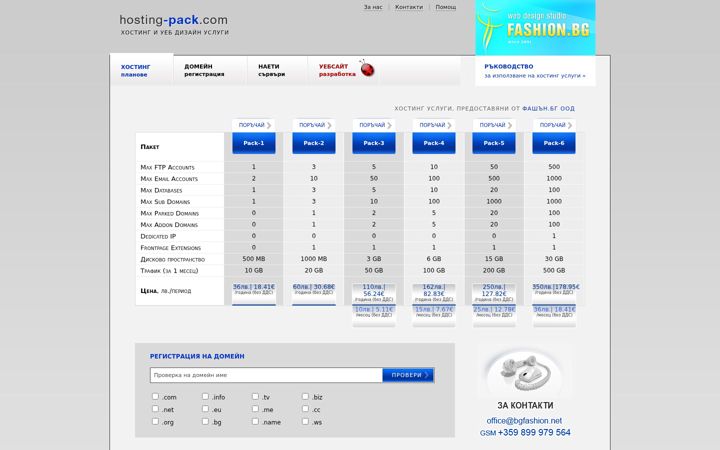
Task: Choose the 110лв. yearly price for Pack-3
Action: pos(374,294)
